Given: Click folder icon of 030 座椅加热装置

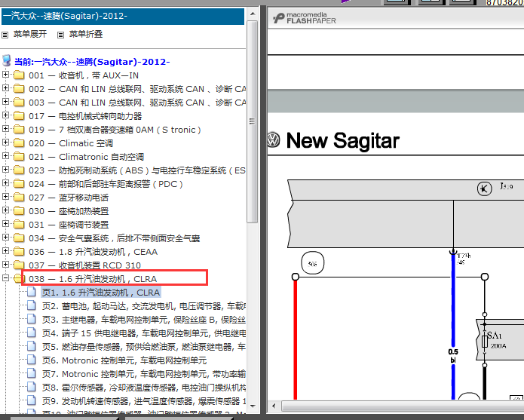Looking at the screenshot, I should click(x=19, y=211).
